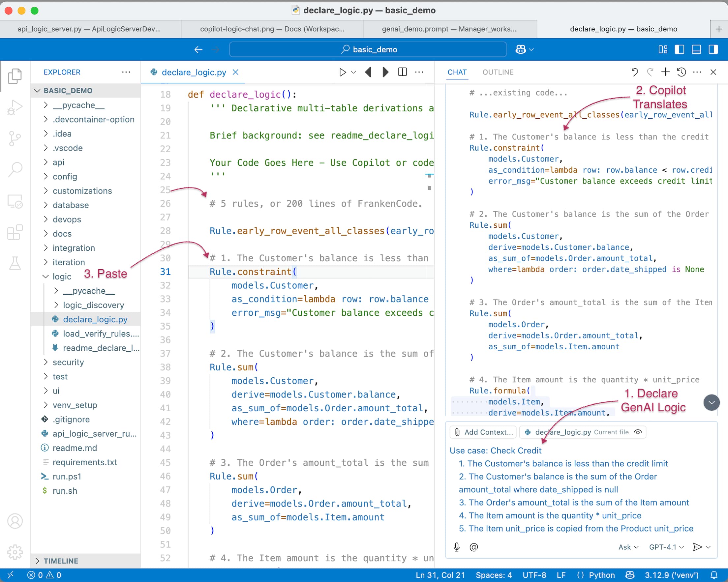Open the Copilot menu dropdown in title bar

coord(524,49)
